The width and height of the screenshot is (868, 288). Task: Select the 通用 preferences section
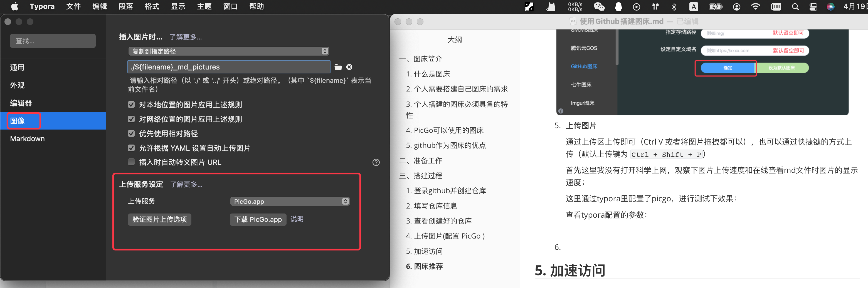(53, 67)
